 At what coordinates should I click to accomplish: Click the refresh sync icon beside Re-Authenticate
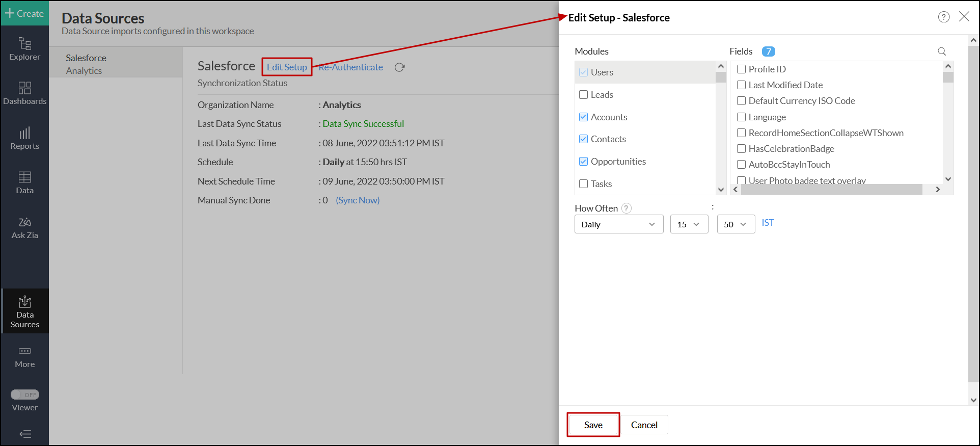click(400, 67)
